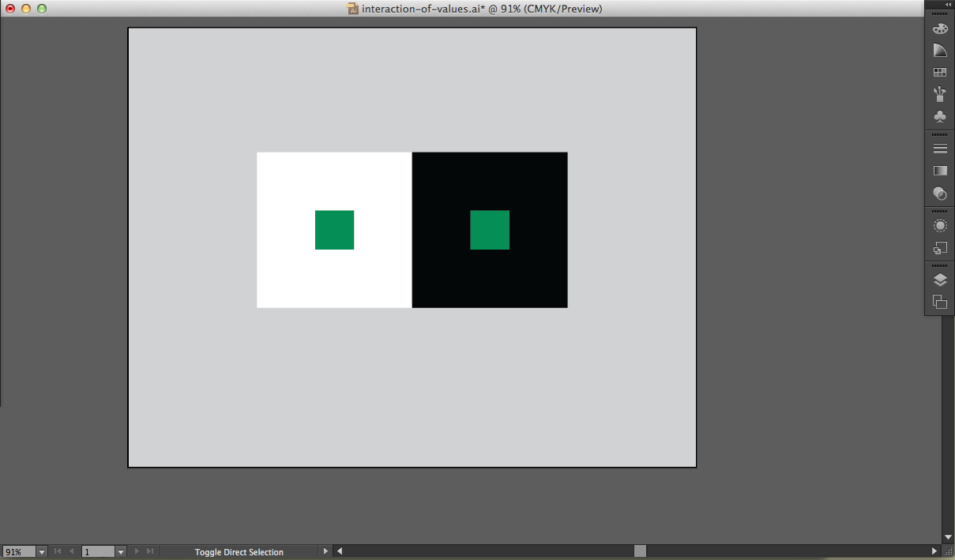Open the Gradient panel
The width and height of the screenshot is (955, 560).
click(940, 171)
